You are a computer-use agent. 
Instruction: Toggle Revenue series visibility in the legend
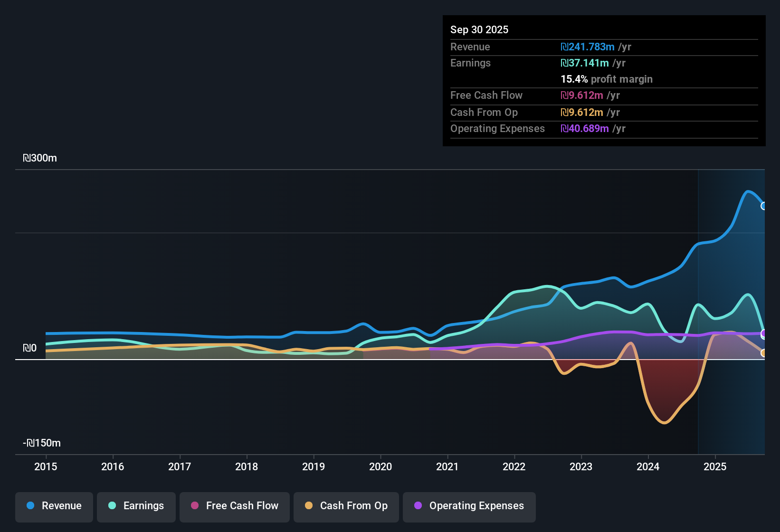54,506
